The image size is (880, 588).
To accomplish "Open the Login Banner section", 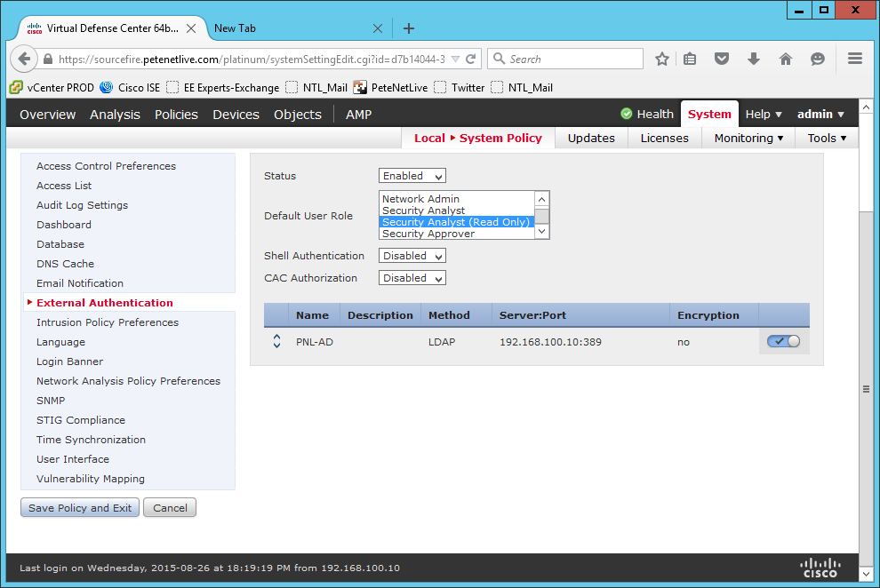I will click(x=69, y=362).
